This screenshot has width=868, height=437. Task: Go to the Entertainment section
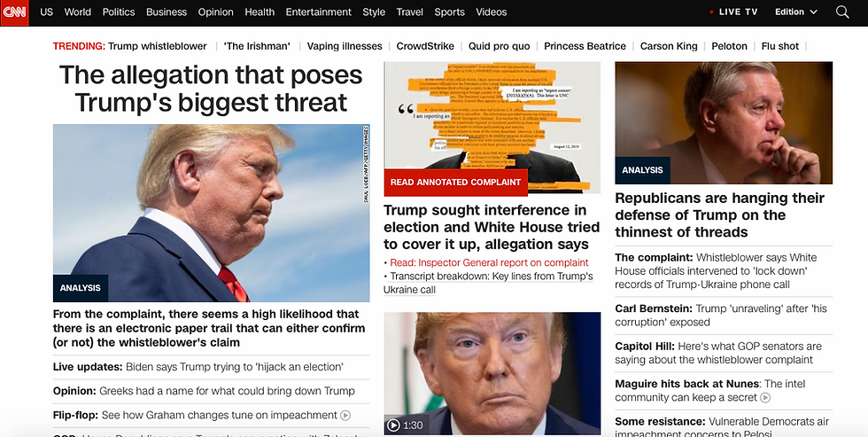click(318, 12)
